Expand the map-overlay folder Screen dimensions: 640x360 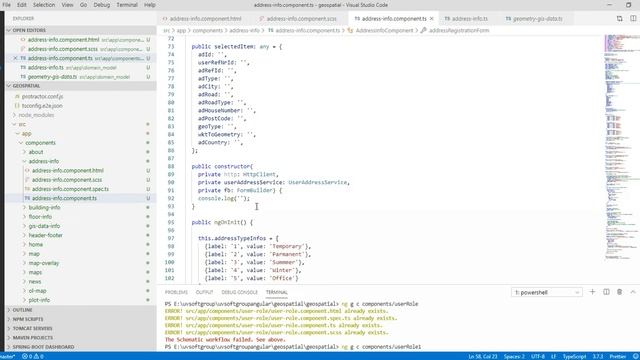pos(44,263)
